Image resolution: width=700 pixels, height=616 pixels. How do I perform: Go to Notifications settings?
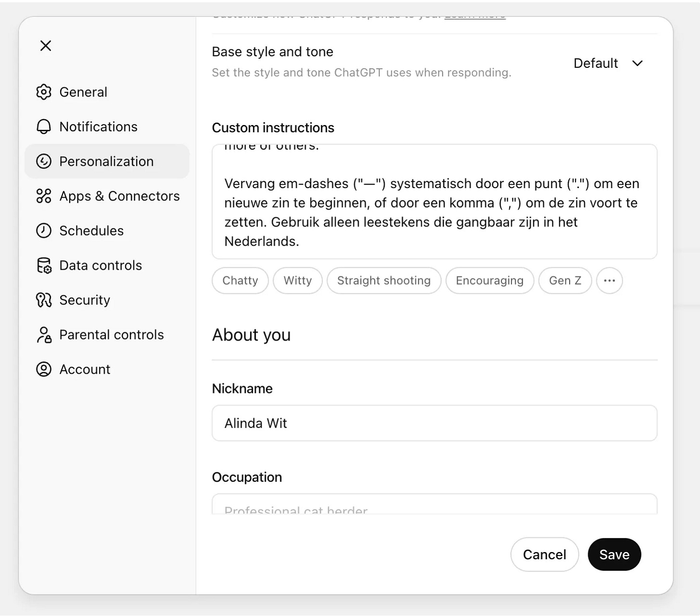click(x=107, y=126)
